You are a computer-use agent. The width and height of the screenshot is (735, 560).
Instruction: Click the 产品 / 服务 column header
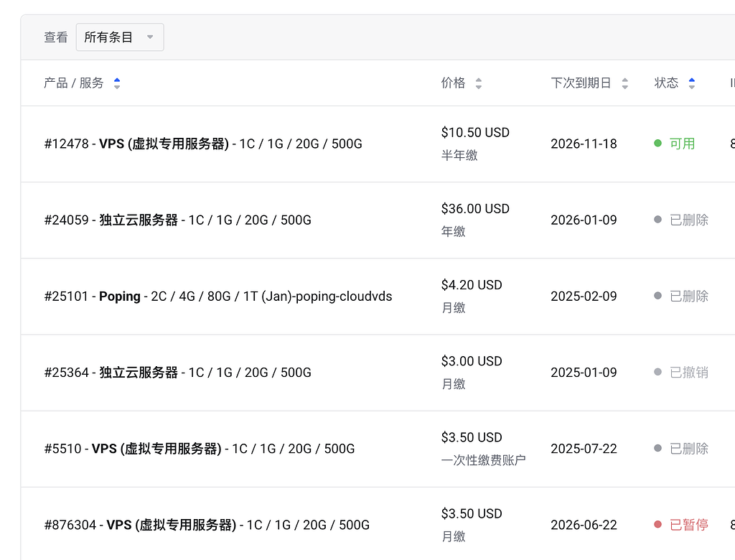74,83
